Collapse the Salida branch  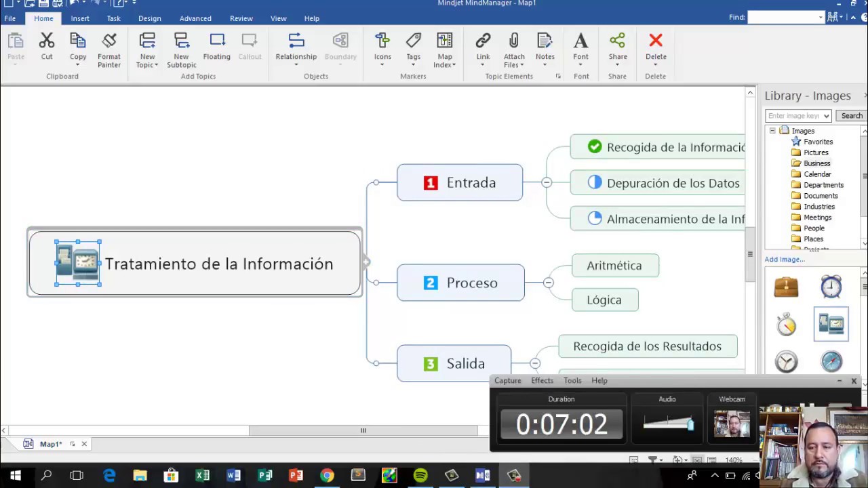[535, 364]
